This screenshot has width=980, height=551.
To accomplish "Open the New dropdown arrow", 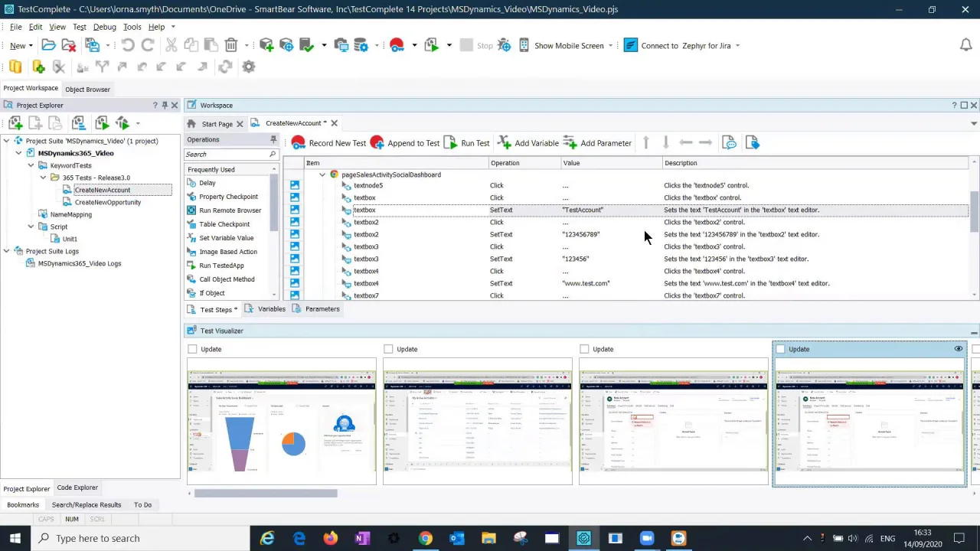I will click(x=31, y=46).
